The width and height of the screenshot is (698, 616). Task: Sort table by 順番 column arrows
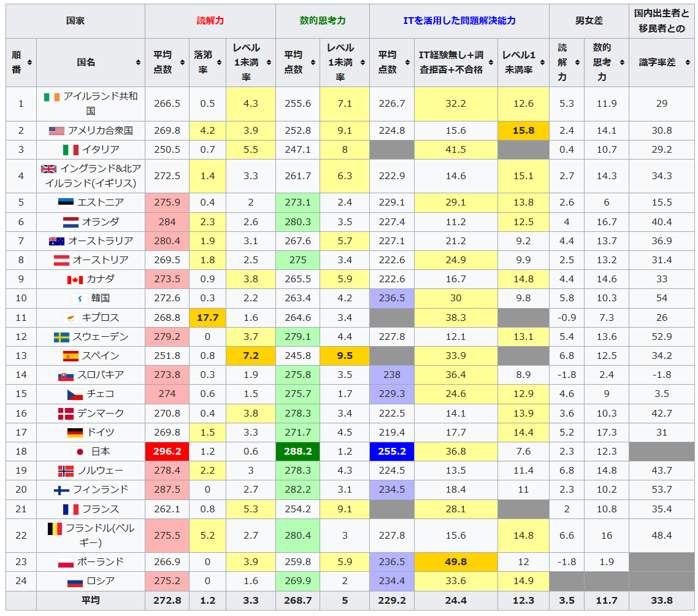coord(29,63)
